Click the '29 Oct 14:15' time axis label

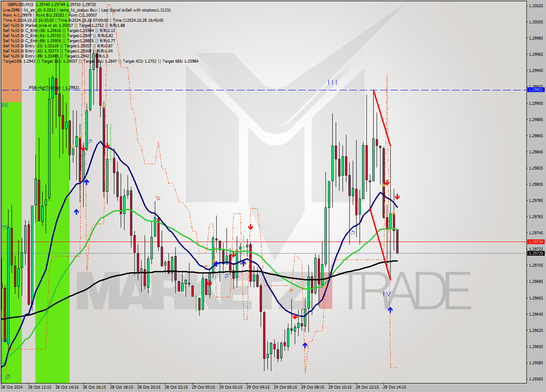pos(395,387)
